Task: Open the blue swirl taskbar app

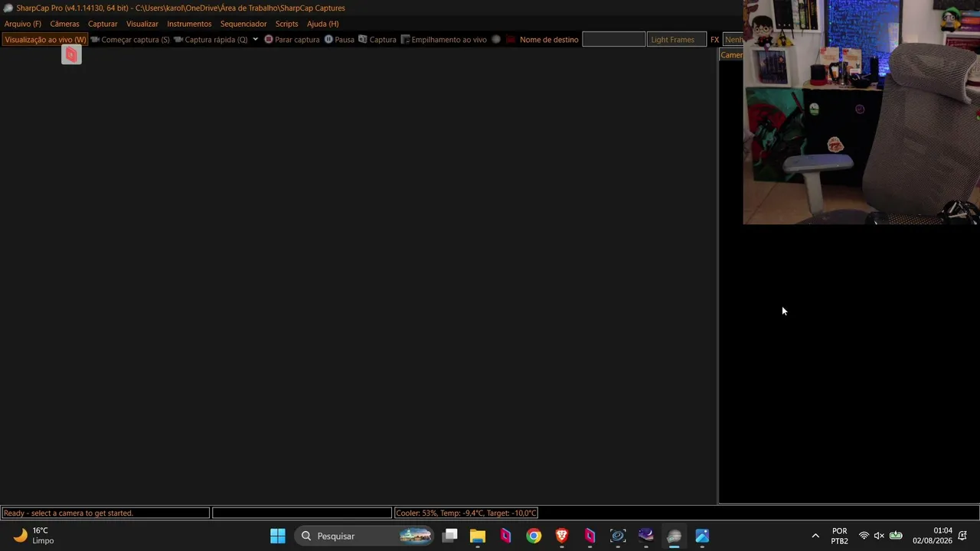Action: [618, 536]
